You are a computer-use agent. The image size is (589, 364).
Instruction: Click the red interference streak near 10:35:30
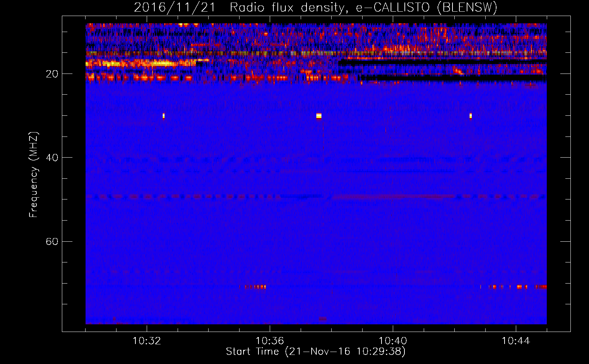tap(255, 287)
